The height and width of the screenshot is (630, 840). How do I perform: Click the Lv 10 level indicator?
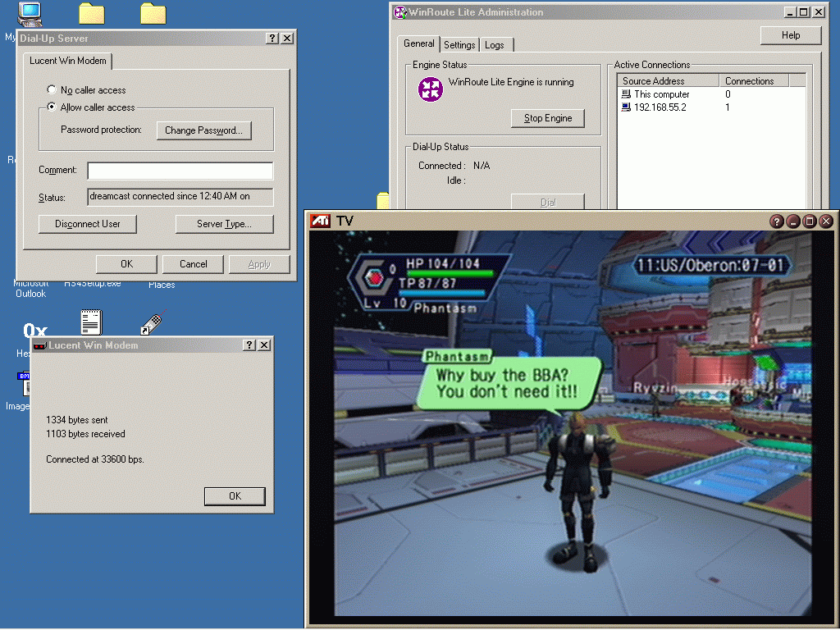pos(386,304)
